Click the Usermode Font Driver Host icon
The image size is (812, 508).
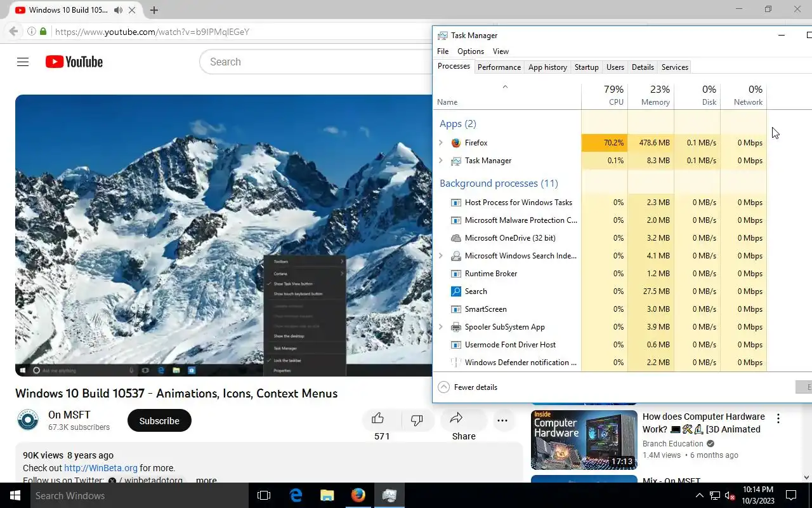point(455,345)
